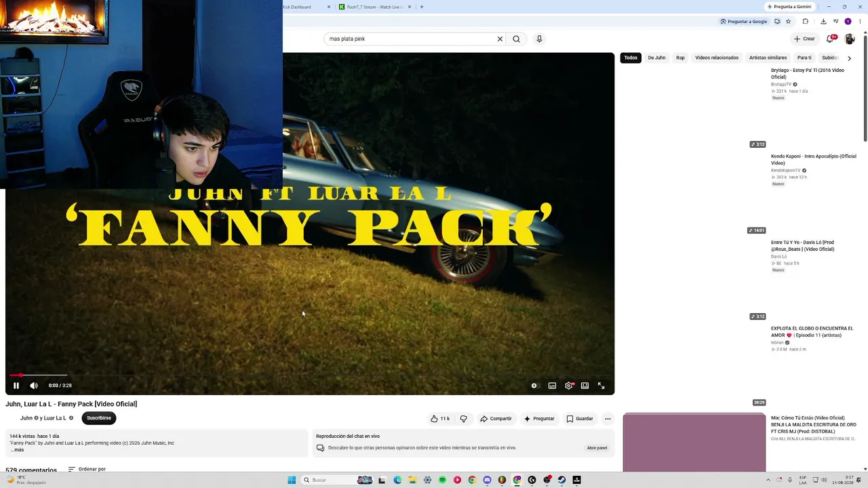The image size is (868, 488).
Task: Expand the video description with ...más
Action: pyautogui.click(x=17, y=450)
